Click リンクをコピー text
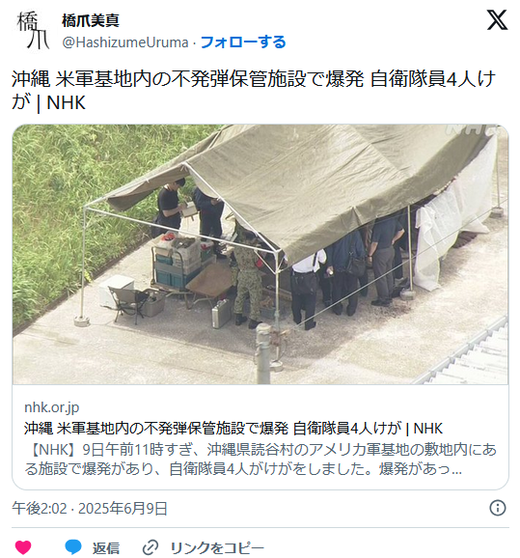520x558 pixels. tap(217, 548)
